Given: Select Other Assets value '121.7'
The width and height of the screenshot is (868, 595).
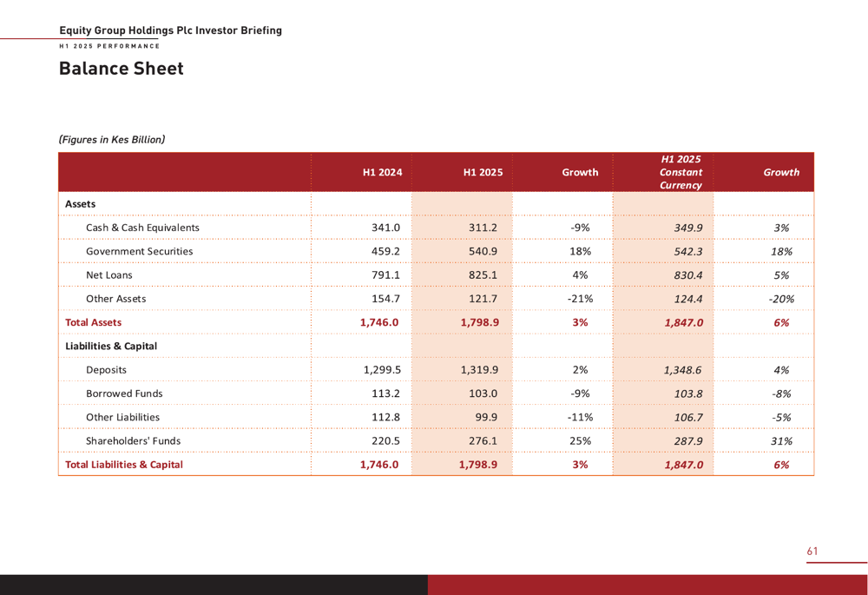Looking at the screenshot, I should [483, 299].
